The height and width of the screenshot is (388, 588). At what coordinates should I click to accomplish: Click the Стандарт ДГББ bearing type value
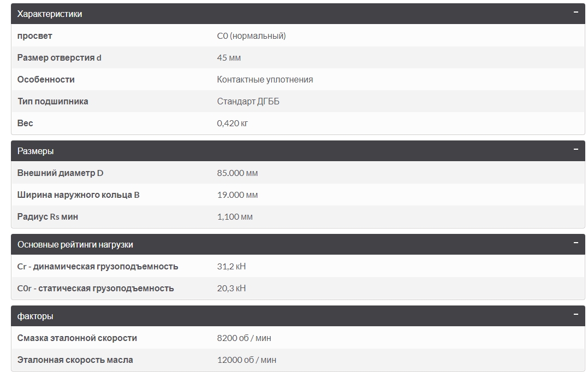click(248, 101)
